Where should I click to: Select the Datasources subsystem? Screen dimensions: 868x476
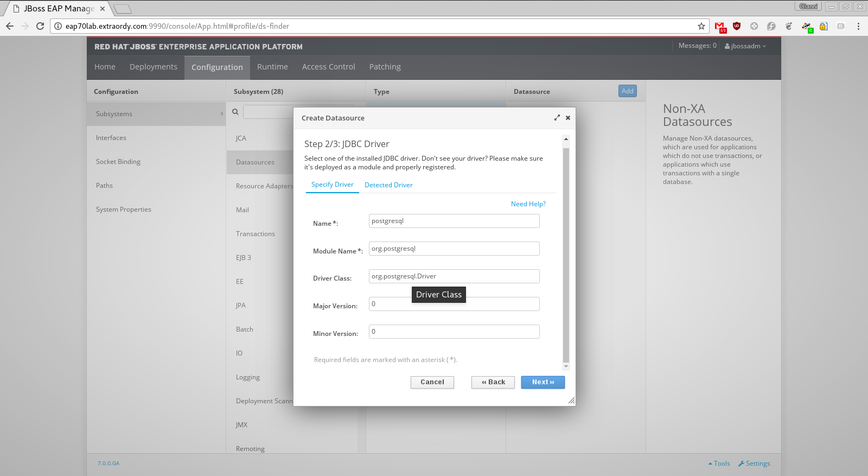[260, 162]
